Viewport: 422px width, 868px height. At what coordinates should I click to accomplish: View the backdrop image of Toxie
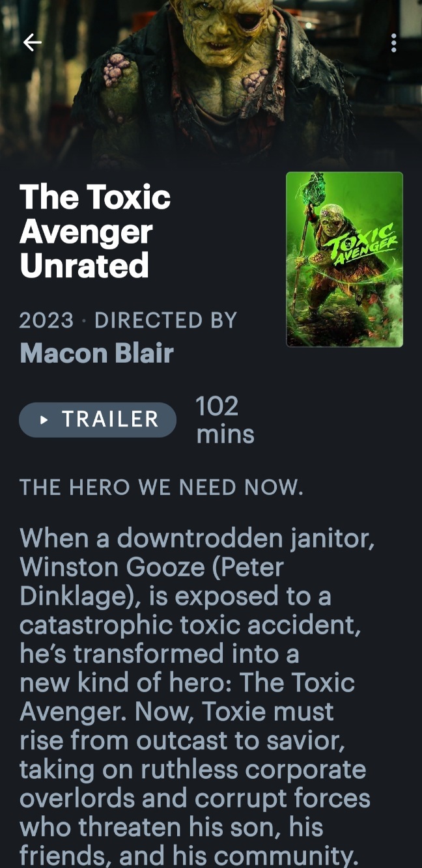(211, 78)
